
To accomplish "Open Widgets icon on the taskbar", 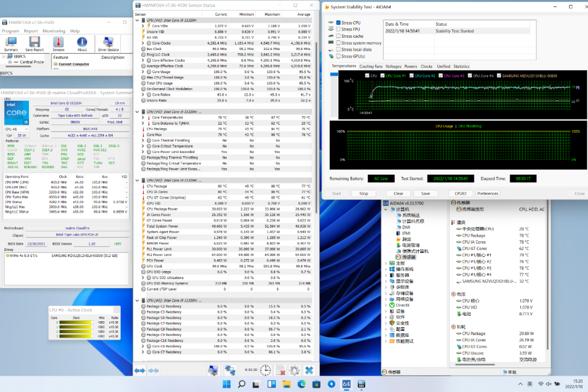I will coord(272,384).
